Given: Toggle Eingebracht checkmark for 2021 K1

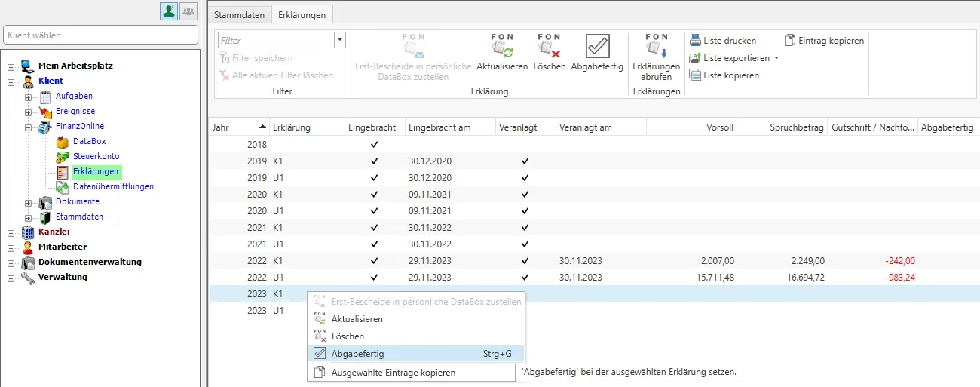Looking at the screenshot, I should (x=375, y=227).
